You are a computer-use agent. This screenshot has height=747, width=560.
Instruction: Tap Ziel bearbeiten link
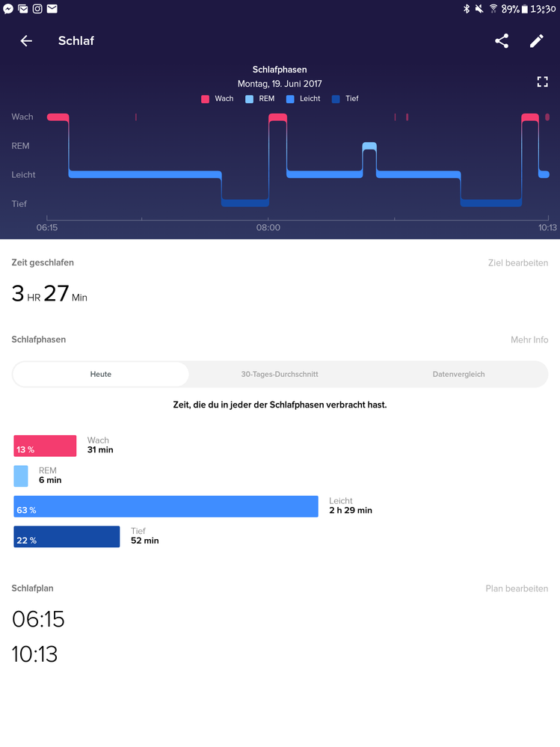pos(517,263)
